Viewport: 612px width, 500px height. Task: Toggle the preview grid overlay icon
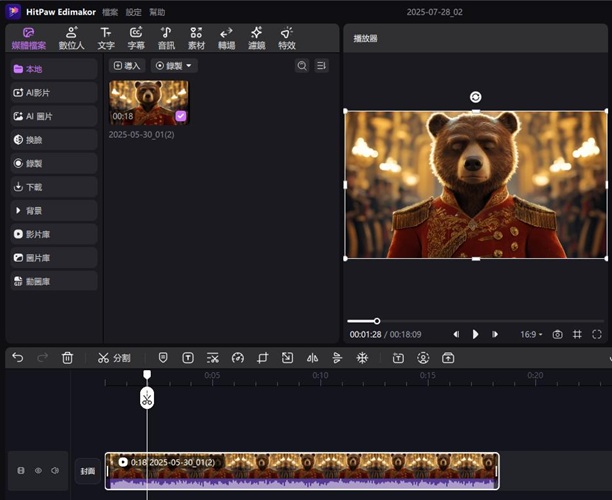click(x=577, y=334)
